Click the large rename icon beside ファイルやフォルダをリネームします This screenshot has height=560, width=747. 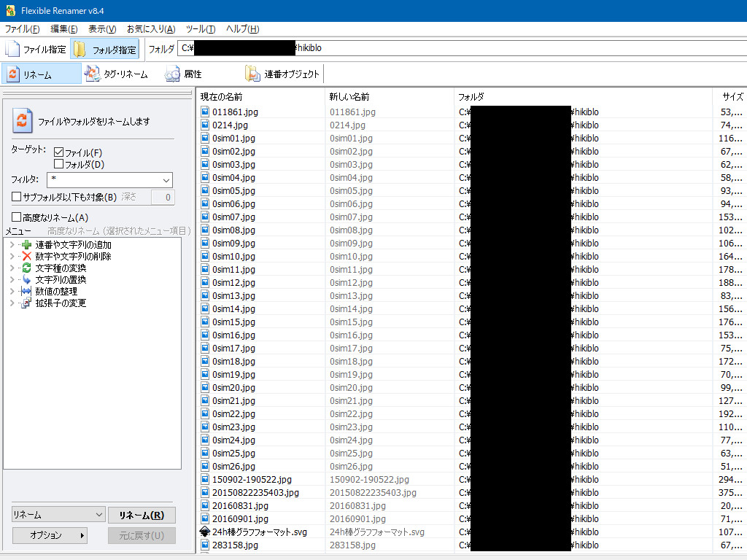click(x=22, y=121)
